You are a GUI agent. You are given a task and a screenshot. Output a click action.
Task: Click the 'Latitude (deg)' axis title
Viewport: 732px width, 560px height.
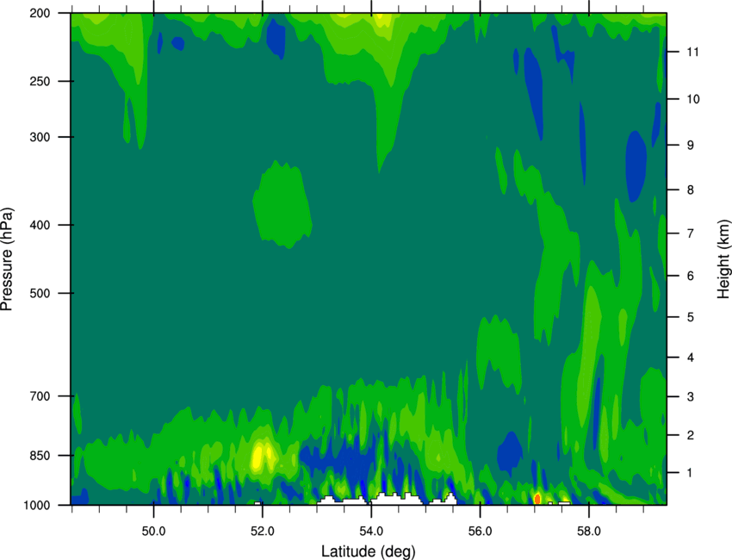(368, 551)
